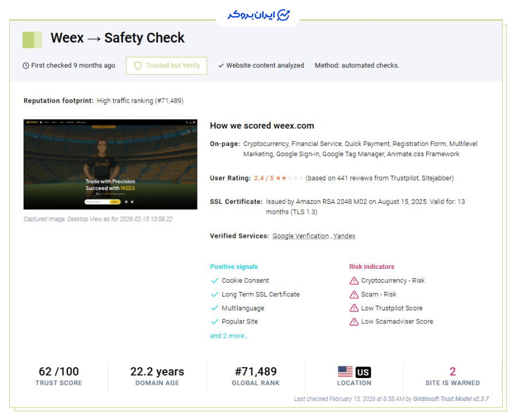The height and width of the screenshot is (420, 517).
Task: Click the Iran Broker logo icon
Action: coord(283,15)
